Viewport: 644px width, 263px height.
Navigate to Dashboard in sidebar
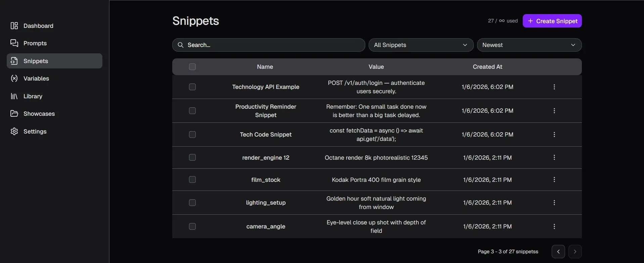(54, 26)
